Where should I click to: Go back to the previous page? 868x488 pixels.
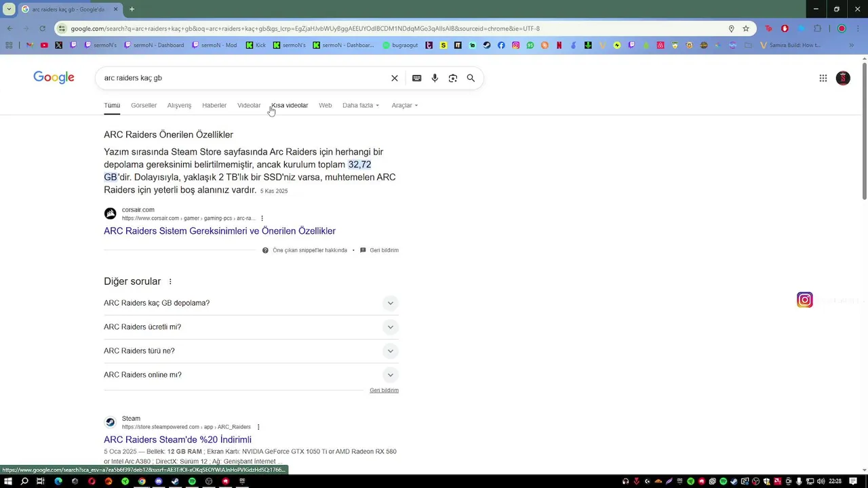click(x=9, y=28)
